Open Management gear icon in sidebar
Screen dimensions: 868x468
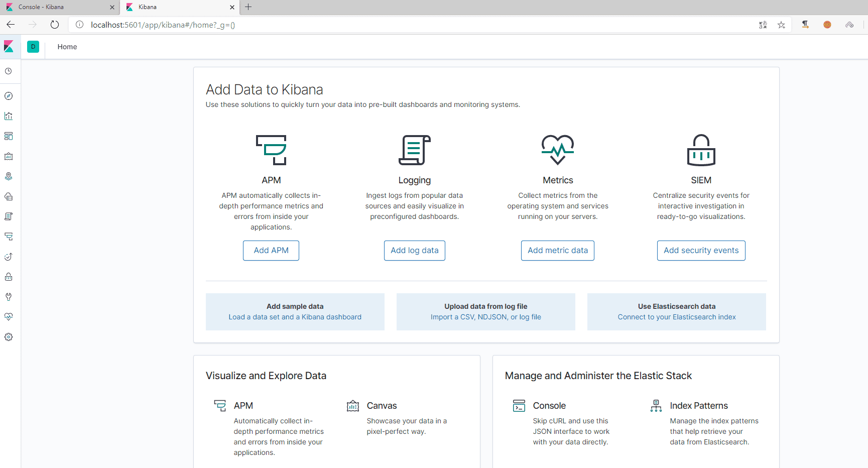tap(9, 337)
